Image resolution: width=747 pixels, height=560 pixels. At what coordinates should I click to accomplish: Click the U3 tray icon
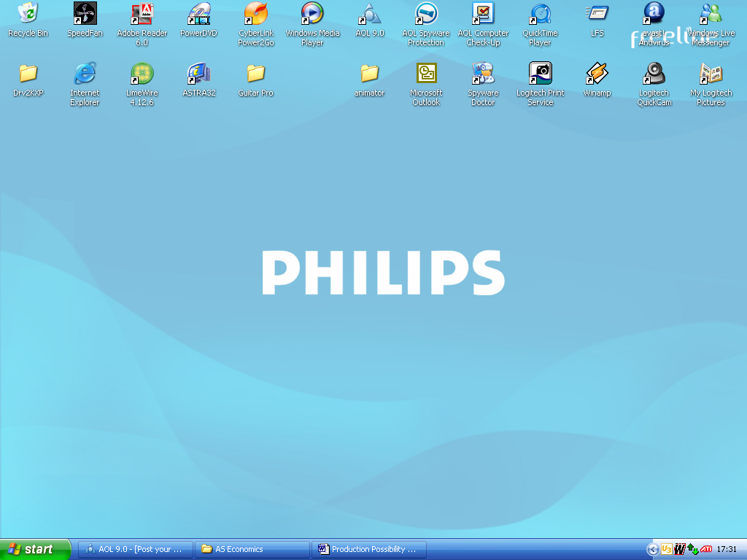coord(666,550)
